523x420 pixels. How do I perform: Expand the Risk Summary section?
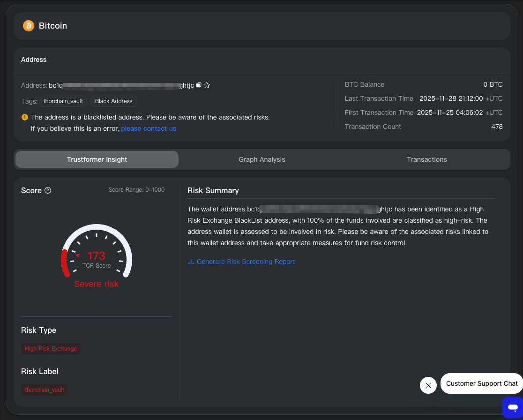point(213,190)
